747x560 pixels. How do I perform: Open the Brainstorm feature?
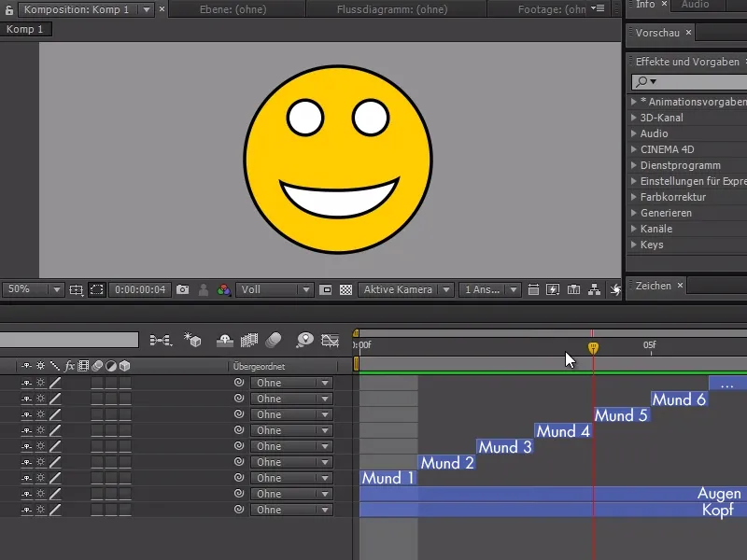coord(303,341)
